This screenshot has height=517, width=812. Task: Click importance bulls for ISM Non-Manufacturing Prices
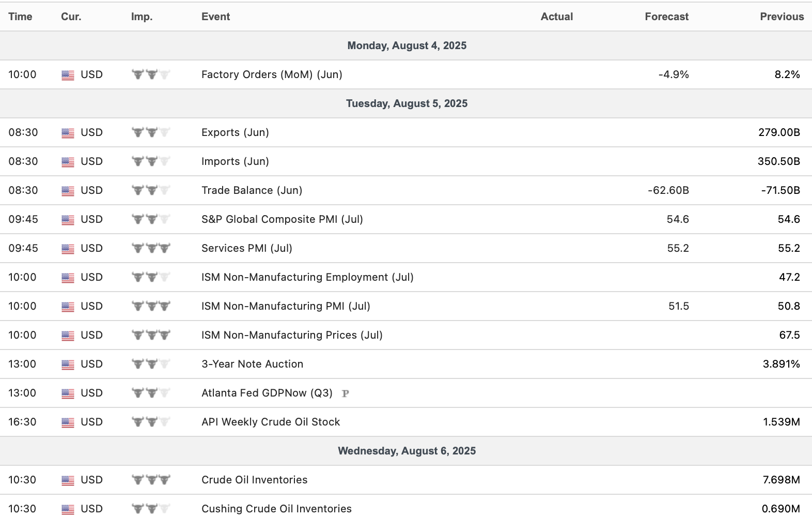point(151,336)
